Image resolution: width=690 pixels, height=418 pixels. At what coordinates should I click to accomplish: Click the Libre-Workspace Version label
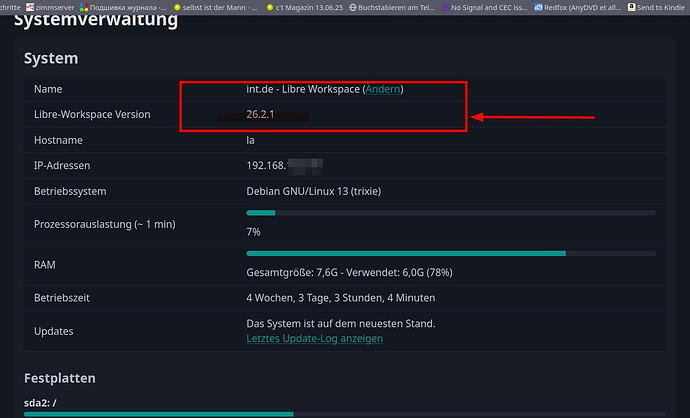click(x=92, y=114)
